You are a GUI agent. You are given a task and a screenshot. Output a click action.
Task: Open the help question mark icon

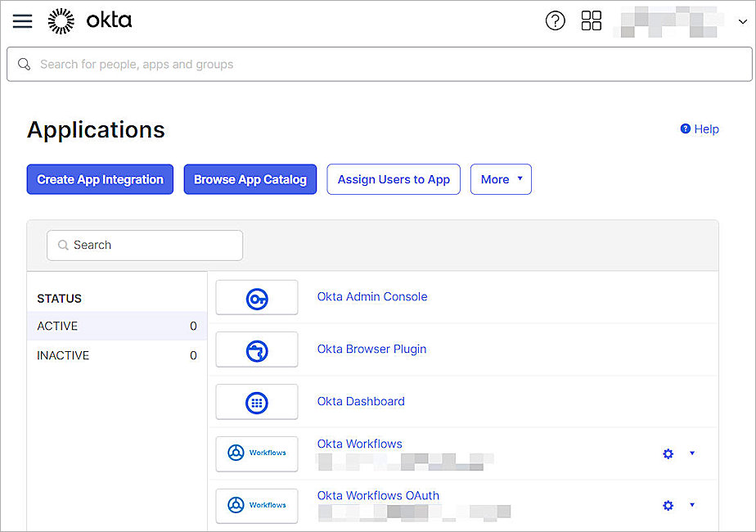click(556, 20)
